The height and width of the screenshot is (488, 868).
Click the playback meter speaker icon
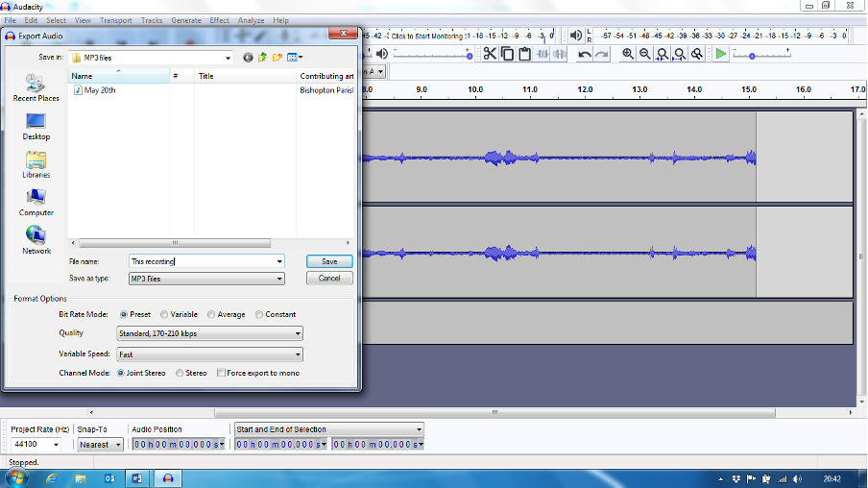point(576,36)
